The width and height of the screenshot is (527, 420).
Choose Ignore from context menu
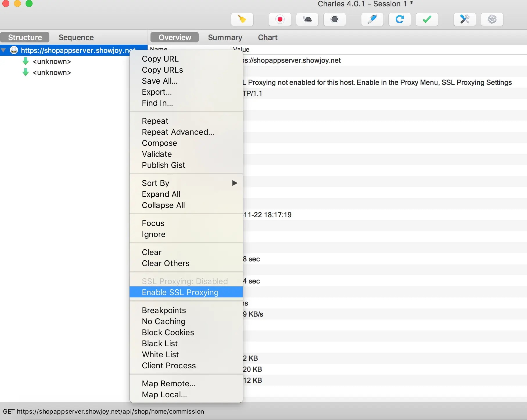tap(186, 234)
